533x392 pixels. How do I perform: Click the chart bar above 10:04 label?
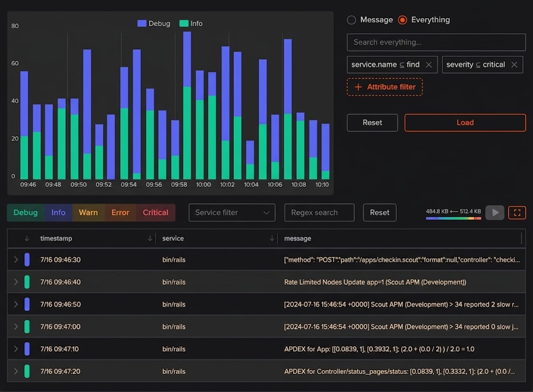click(x=250, y=160)
